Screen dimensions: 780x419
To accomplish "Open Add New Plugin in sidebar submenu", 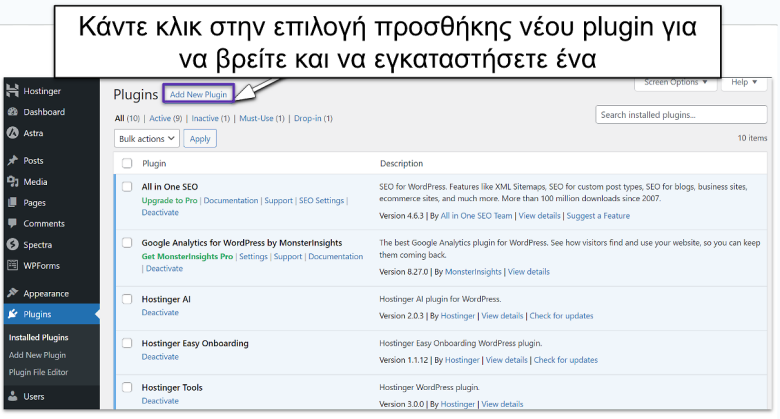I will click(37, 355).
